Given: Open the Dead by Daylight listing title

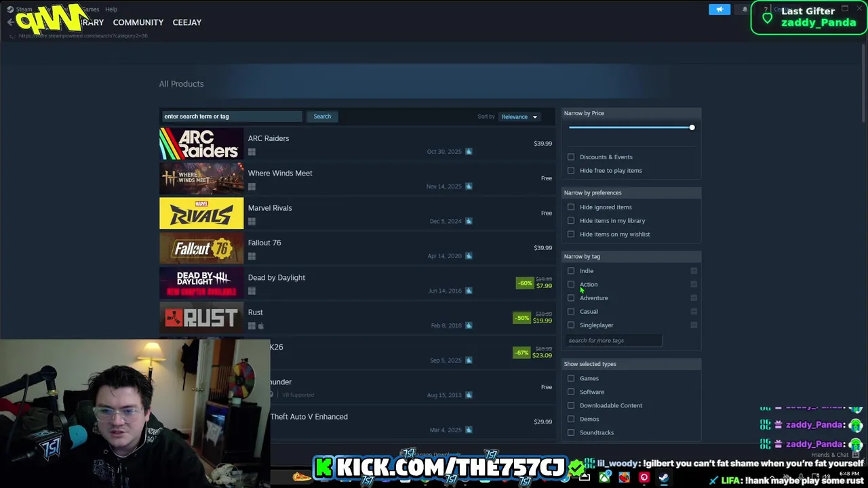Looking at the screenshot, I should (x=277, y=277).
